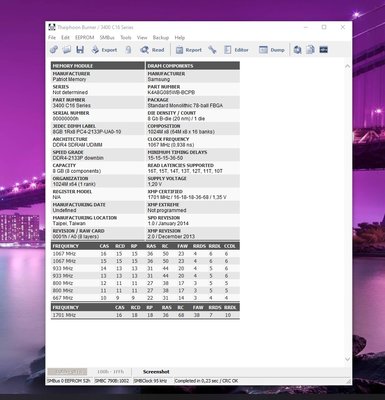Open a file with the folder icon
This screenshot has height=400, width=385.
pos(67,50)
